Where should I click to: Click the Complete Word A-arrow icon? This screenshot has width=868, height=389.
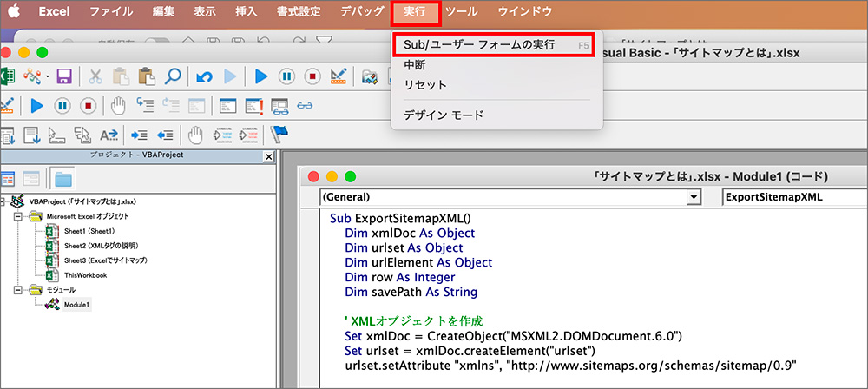(108, 135)
